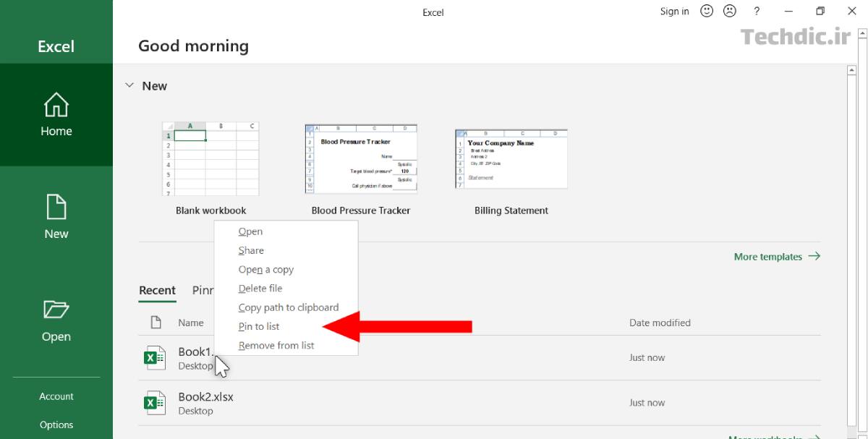Open the Blank workbook template thumbnail
Viewport: 868px width, 439px height.
[x=210, y=159]
